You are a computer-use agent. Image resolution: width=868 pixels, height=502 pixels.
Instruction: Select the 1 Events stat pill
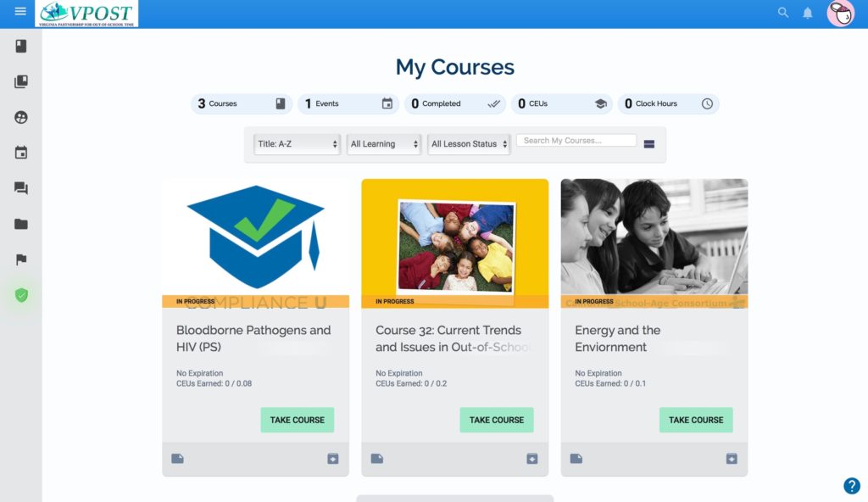coord(348,103)
